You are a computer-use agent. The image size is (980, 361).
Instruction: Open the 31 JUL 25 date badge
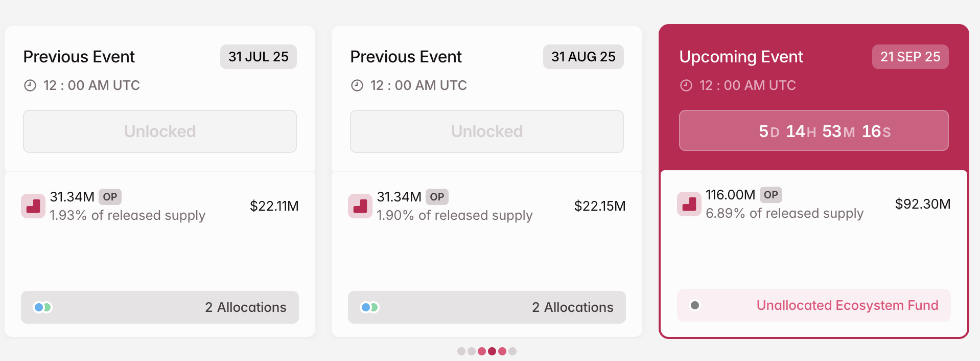click(x=258, y=57)
